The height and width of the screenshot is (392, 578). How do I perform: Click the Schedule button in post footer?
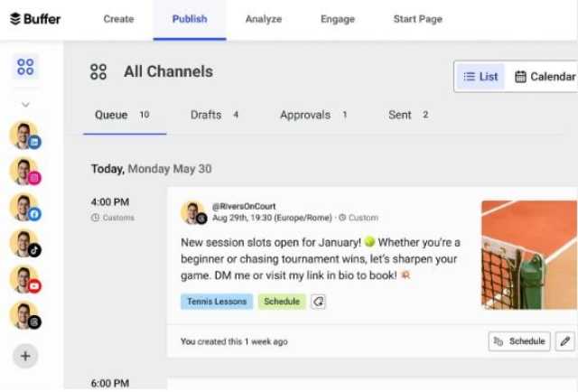(x=519, y=341)
